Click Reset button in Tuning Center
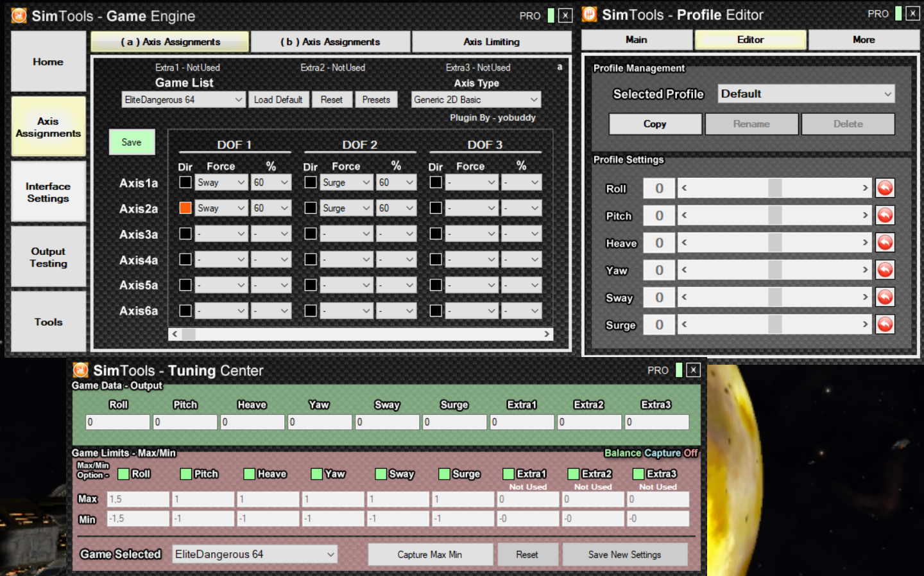924x576 pixels. (x=527, y=555)
